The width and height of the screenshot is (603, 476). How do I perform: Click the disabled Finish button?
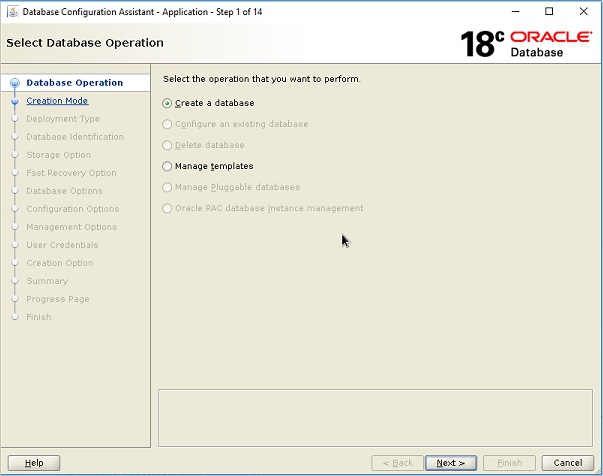509,463
